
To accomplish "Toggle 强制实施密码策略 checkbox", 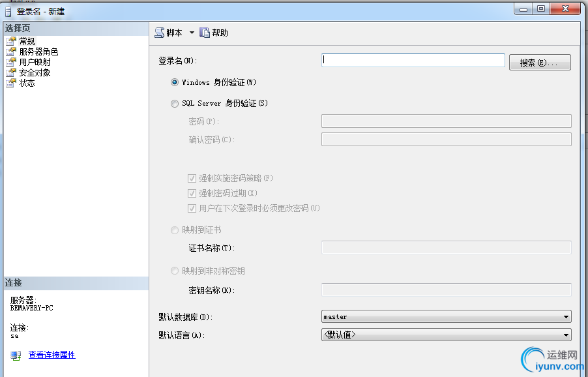I will point(192,178).
